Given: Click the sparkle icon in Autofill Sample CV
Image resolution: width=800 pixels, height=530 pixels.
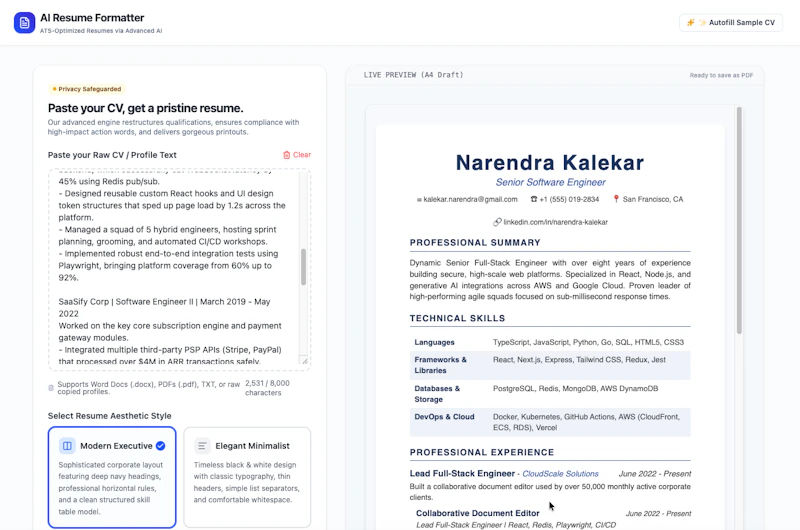Looking at the screenshot, I should [x=691, y=22].
